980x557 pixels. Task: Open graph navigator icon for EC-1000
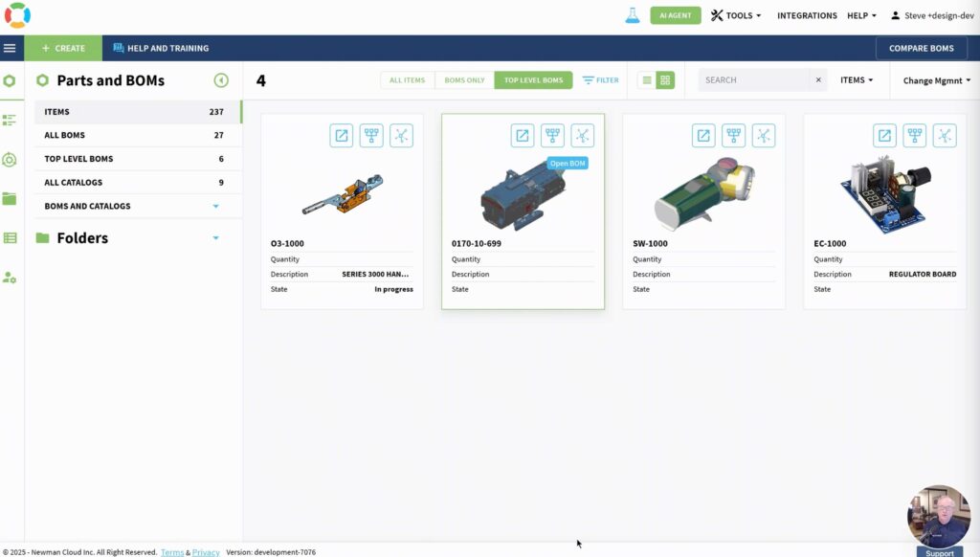[945, 136]
